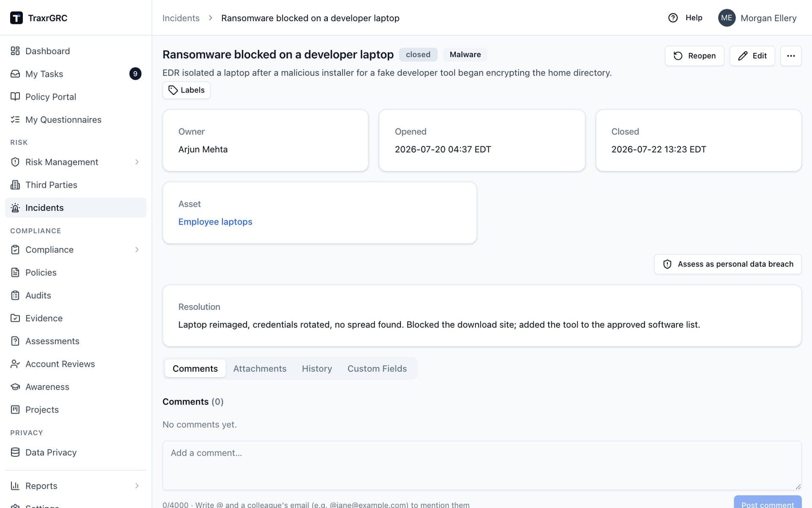The image size is (812, 508).
Task: Switch to the Attachments tab
Action: coord(260,368)
